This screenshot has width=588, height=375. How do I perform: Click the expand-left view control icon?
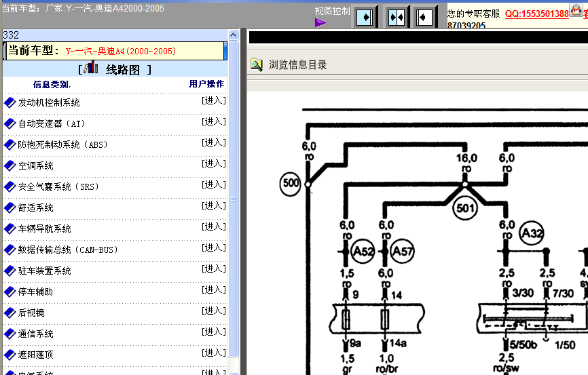424,17
